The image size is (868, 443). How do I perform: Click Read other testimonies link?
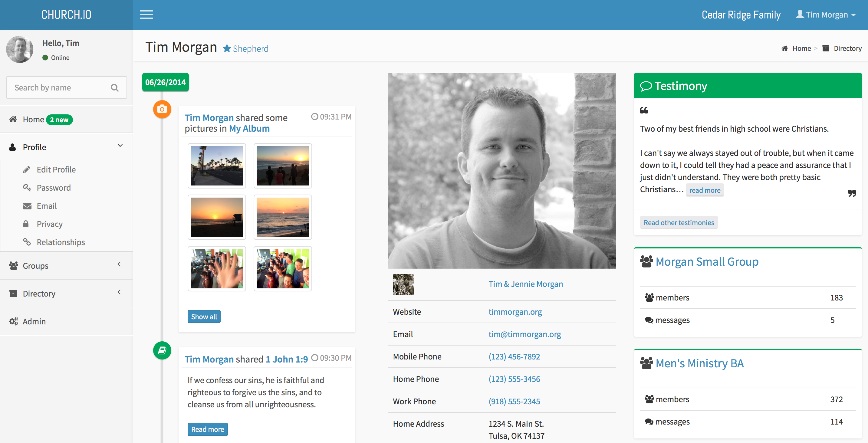tap(679, 223)
